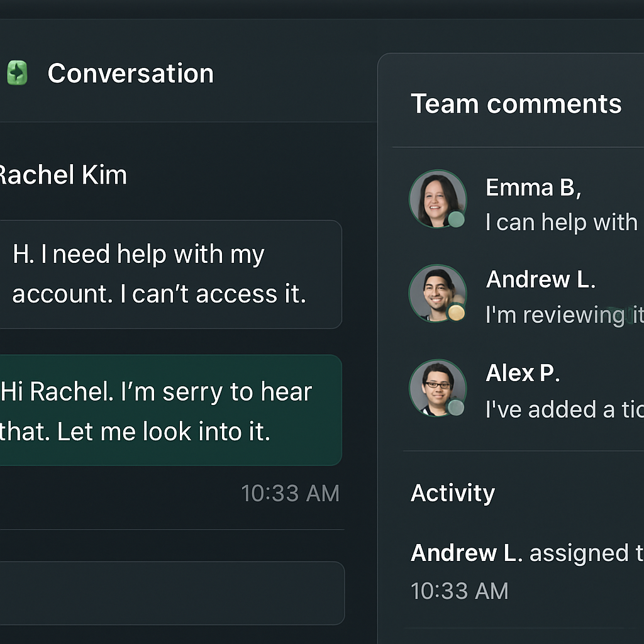
Task: Click Andrew L.'s yellow away status dot
Action: click(x=456, y=313)
